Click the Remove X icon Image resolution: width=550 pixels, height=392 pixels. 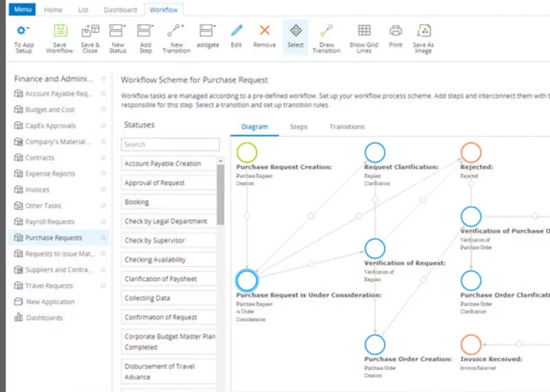coord(265,30)
